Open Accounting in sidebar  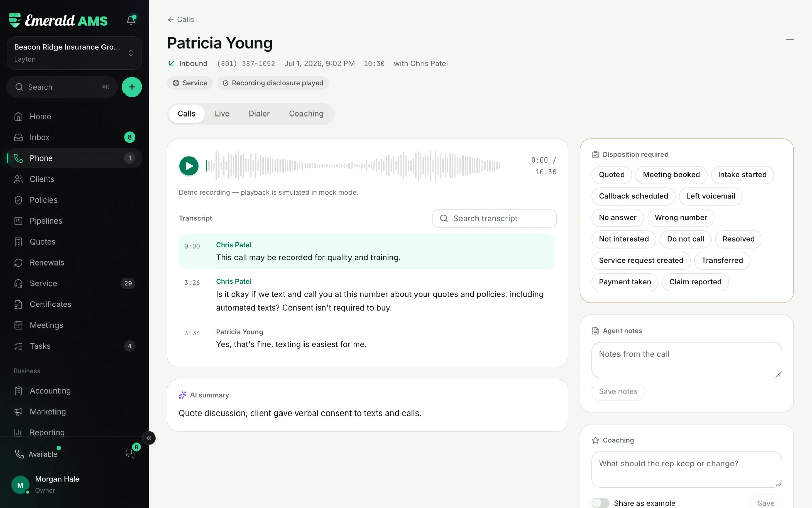[x=74, y=391]
